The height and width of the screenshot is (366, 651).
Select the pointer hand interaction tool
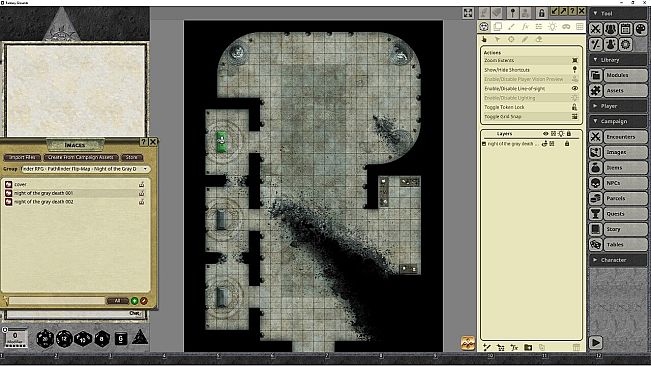[484, 39]
